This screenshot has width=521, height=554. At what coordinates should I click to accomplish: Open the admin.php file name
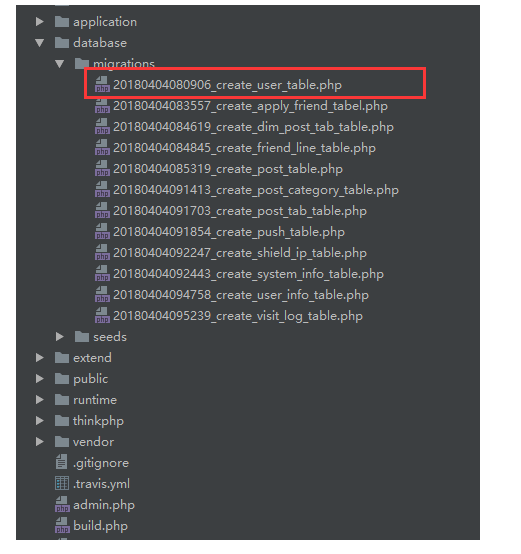click(x=104, y=505)
